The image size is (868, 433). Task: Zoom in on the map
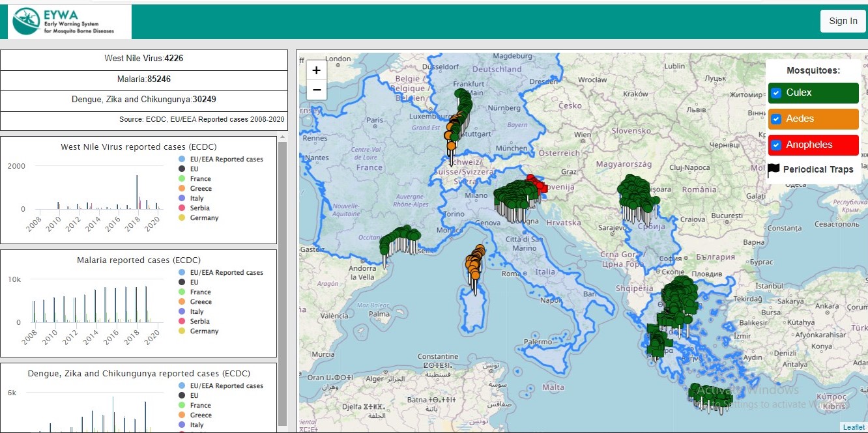(x=316, y=70)
